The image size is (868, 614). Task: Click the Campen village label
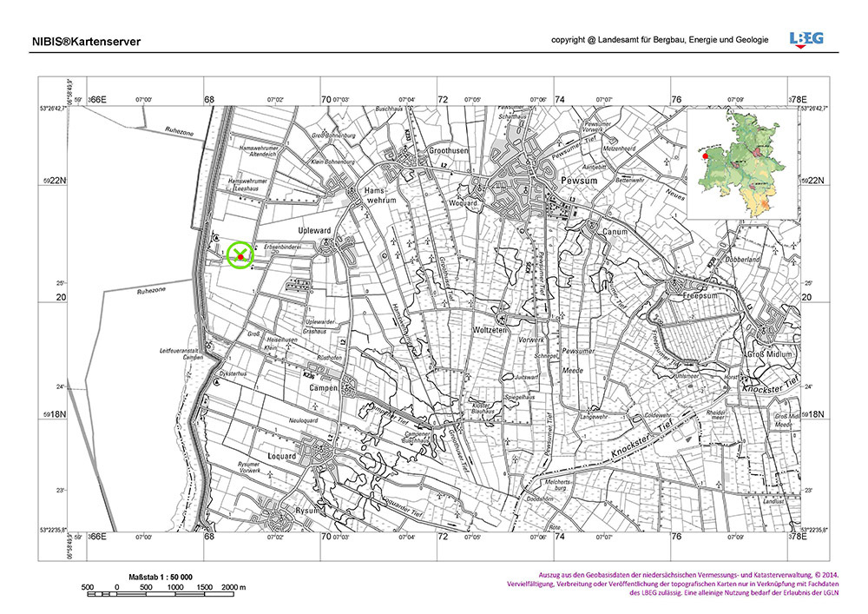point(323,388)
